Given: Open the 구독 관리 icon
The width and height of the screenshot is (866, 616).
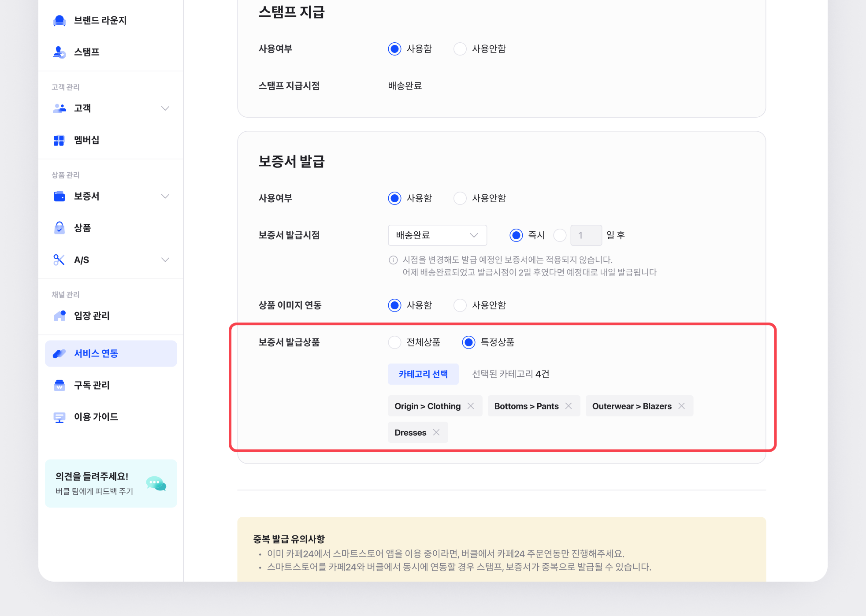Looking at the screenshot, I should [x=59, y=385].
